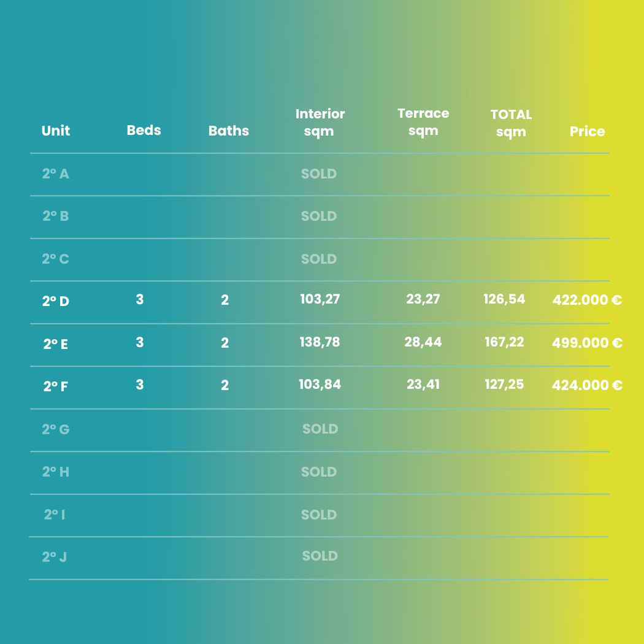Select the TOTAL sqm header
The height and width of the screenshot is (644, 644).
tap(511, 123)
